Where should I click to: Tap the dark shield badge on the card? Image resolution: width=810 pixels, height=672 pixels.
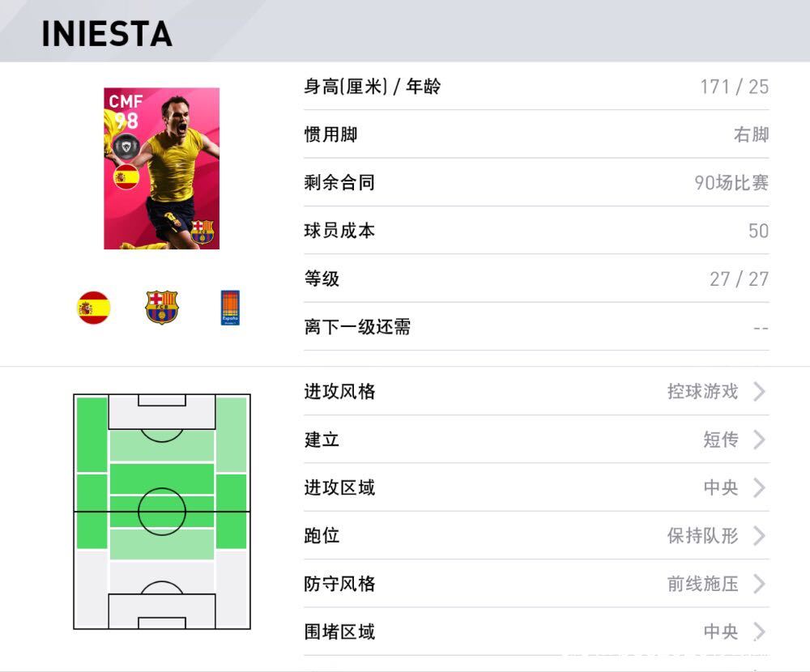126,147
